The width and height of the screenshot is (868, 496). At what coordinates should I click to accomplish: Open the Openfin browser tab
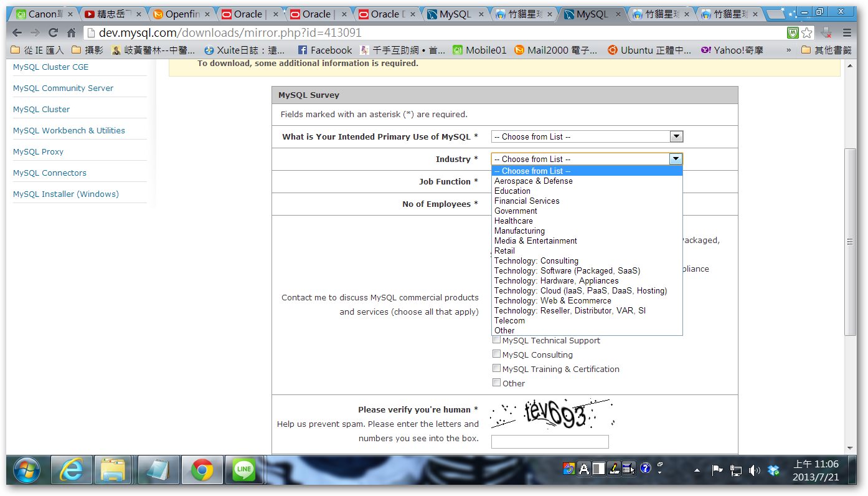pos(181,14)
